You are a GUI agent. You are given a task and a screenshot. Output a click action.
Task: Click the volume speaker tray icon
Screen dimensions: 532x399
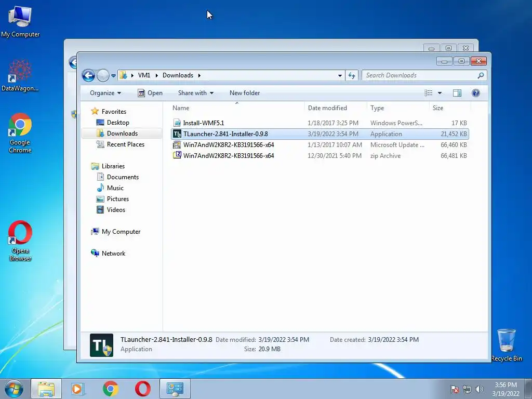[479, 389]
